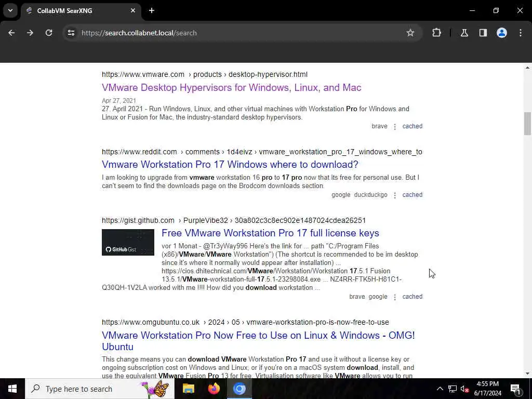Click the scrollbar up arrow
Viewport: 532px width, 399px height.
[527, 68]
